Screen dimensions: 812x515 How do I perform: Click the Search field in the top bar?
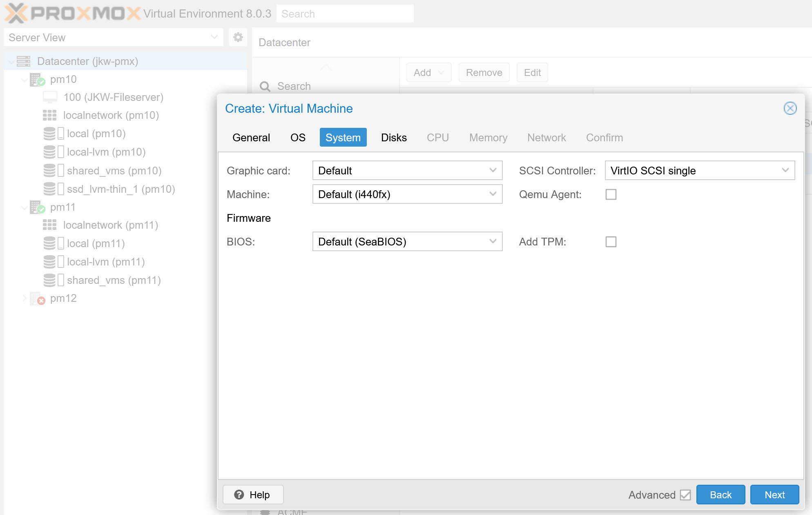click(x=344, y=13)
